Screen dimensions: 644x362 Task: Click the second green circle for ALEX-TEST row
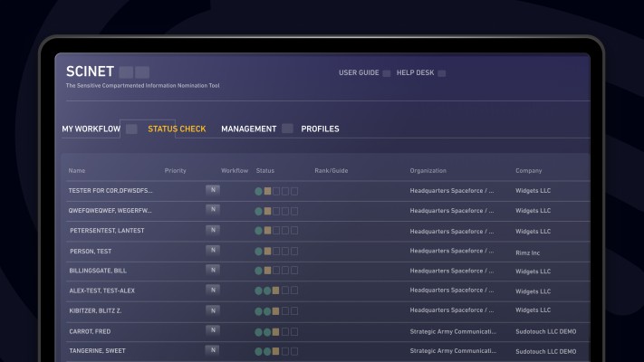point(267,291)
